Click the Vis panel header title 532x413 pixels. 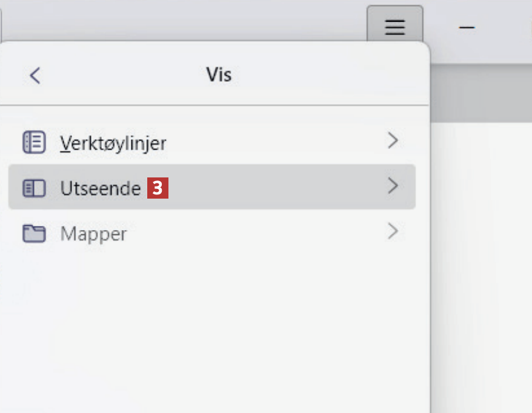pos(219,75)
